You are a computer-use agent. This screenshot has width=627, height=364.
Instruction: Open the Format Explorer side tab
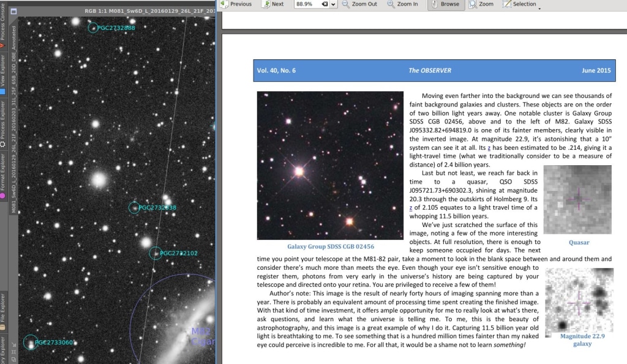pos(3,176)
